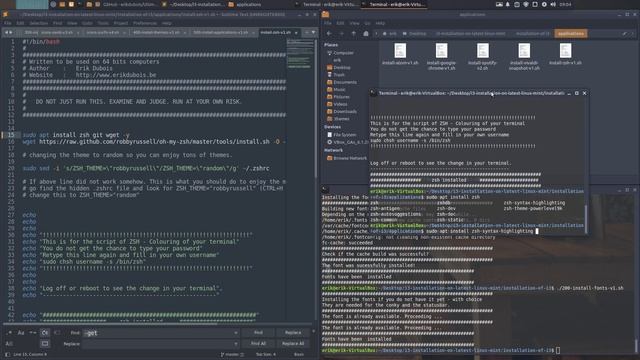This screenshot has height=360, width=640.
Task: Open Sublime Text Project menu
Action: coord(121,23)
